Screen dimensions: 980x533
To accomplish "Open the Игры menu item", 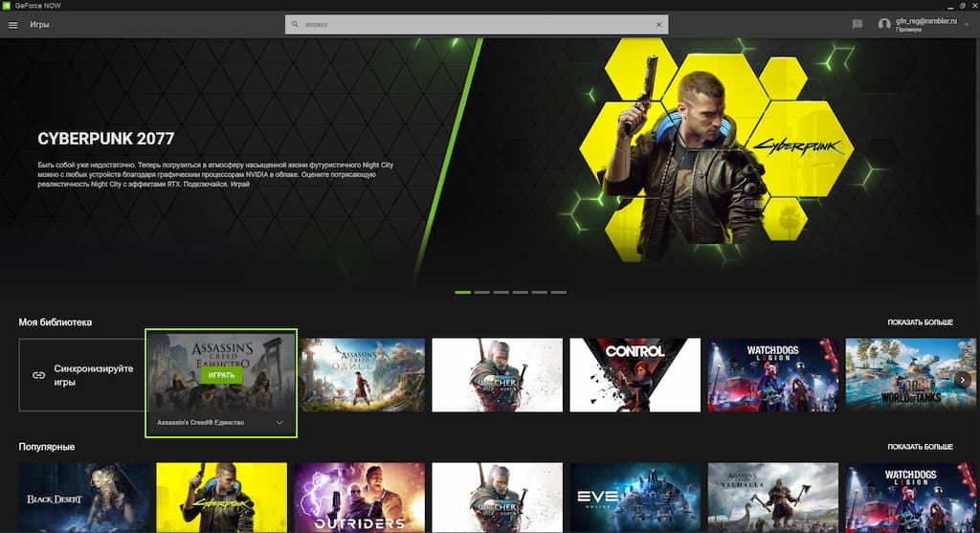I will (39, 25).
